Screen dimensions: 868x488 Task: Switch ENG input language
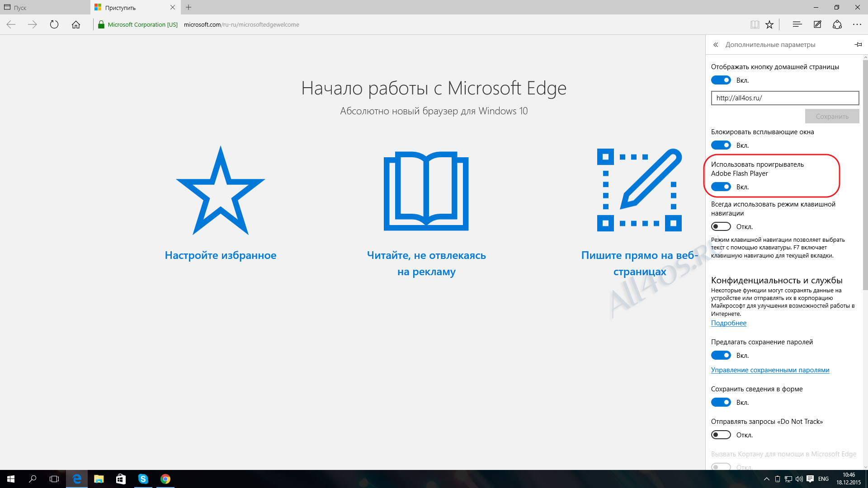(823, 479)
